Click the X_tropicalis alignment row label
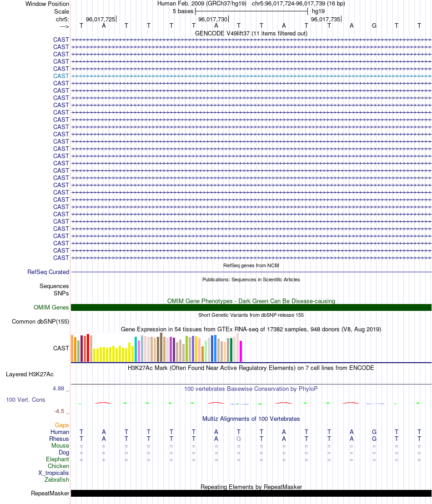 [x=53, y=473]
